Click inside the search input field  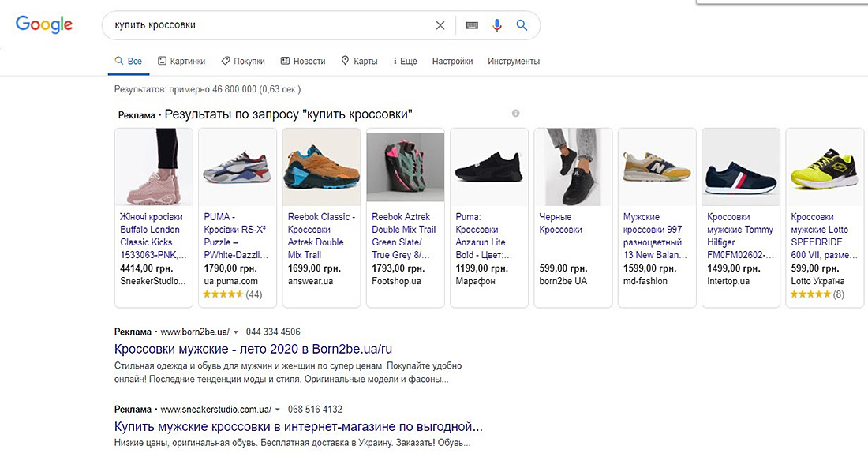(271, 25)
